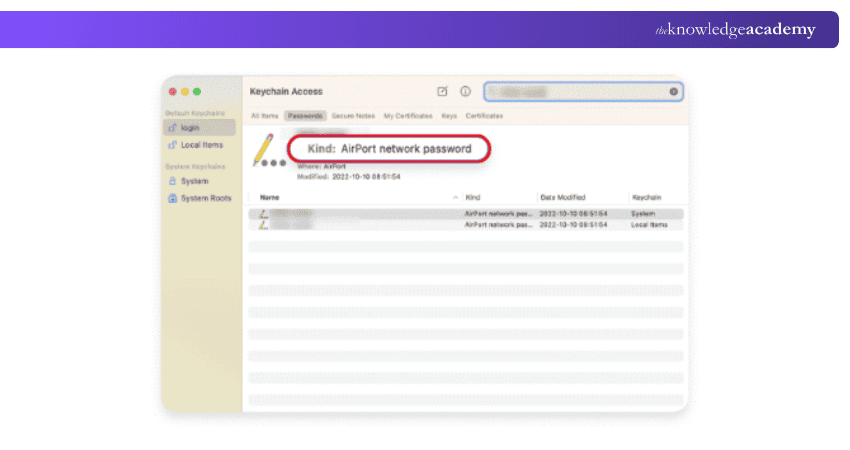
Task: Switch to My Certificates tab
Action: coord(408,116)
